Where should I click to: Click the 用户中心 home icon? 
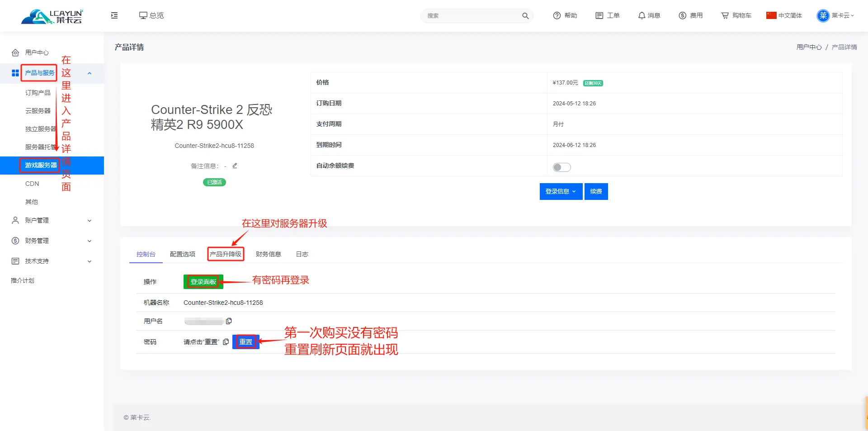coord(15,52)
